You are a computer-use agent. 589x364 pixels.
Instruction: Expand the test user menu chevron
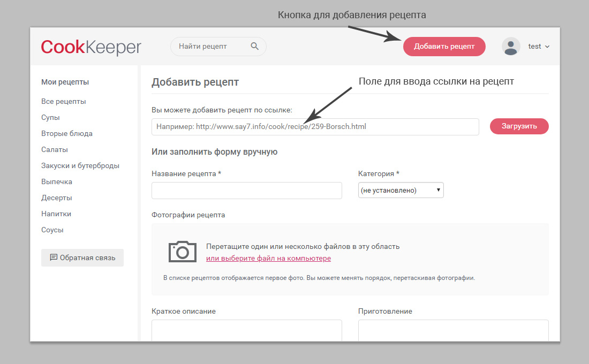click(x=547, y=47)
